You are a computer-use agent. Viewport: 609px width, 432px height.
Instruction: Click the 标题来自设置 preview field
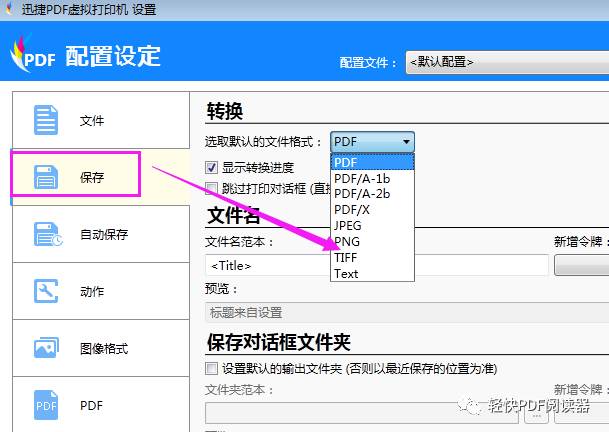click(x=407, y=313)
